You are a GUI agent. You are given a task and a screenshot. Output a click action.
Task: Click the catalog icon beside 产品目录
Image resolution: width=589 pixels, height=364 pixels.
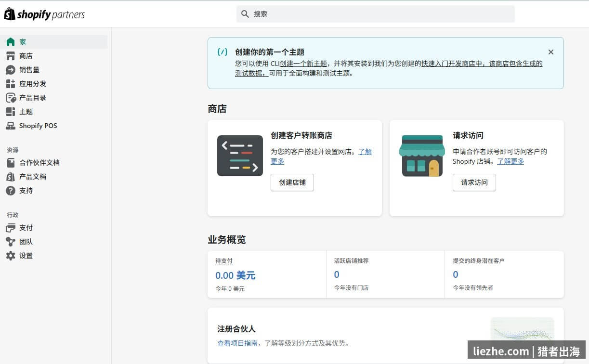pyautogui.click(x=11, y=98)
